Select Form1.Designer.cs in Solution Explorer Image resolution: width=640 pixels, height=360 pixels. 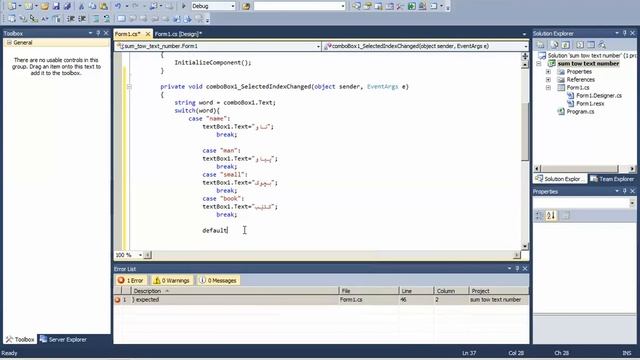tap(599, 96)
